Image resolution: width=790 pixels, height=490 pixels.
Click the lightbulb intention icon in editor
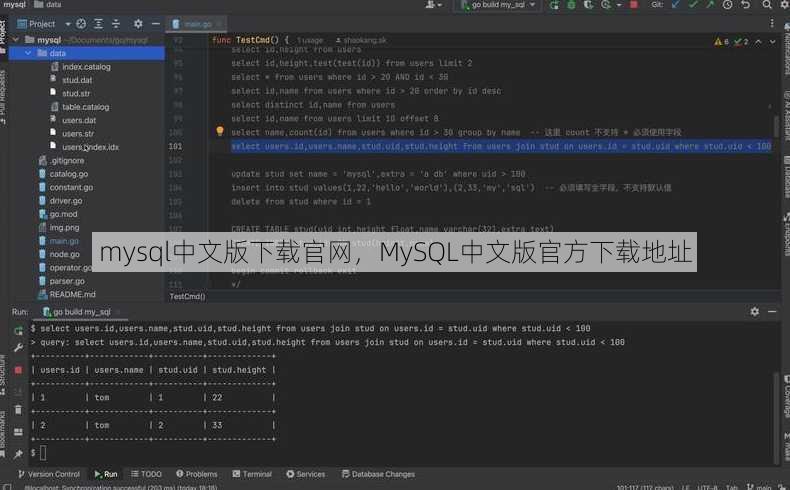[220, 131]
